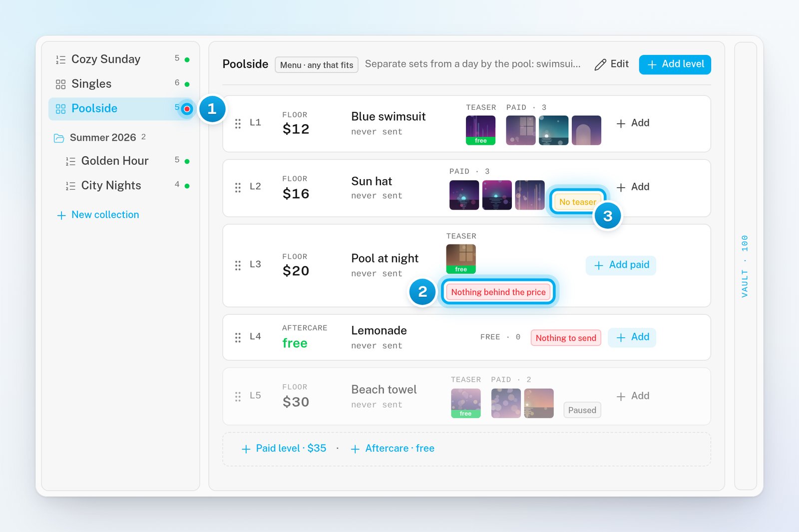Click the grid icon beside Poolside
The image size is (799, 532).
tap(60, 109)
